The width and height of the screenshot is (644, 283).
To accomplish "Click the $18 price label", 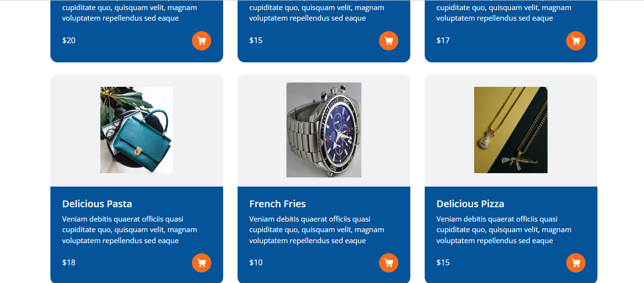I will click(x=69, y=262).
